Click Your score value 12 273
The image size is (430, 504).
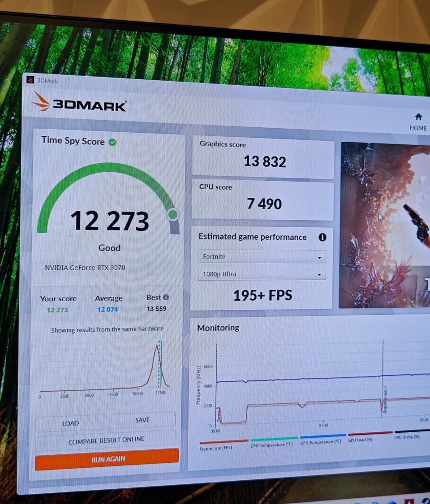point(57,310)
